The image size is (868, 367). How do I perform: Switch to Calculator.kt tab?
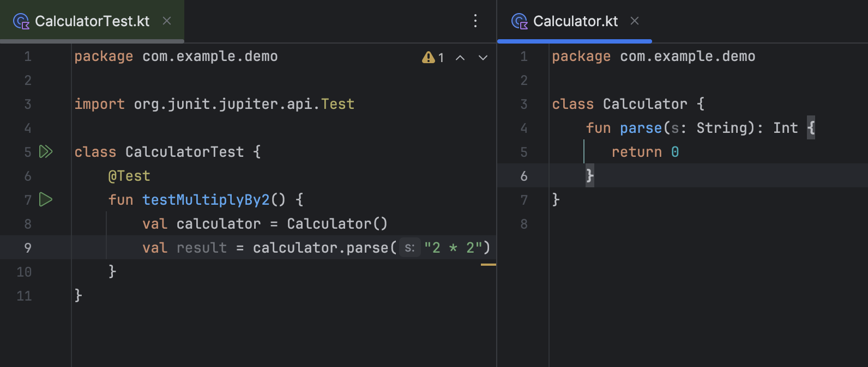click(575, 21)
